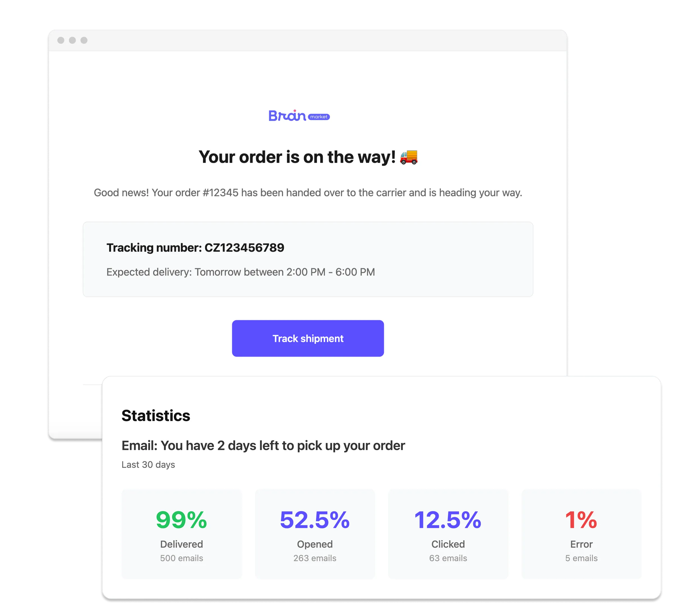This screenshot has height=616, width=684.
Task: Select the pickup reminder email title
Action: point(263,446)
